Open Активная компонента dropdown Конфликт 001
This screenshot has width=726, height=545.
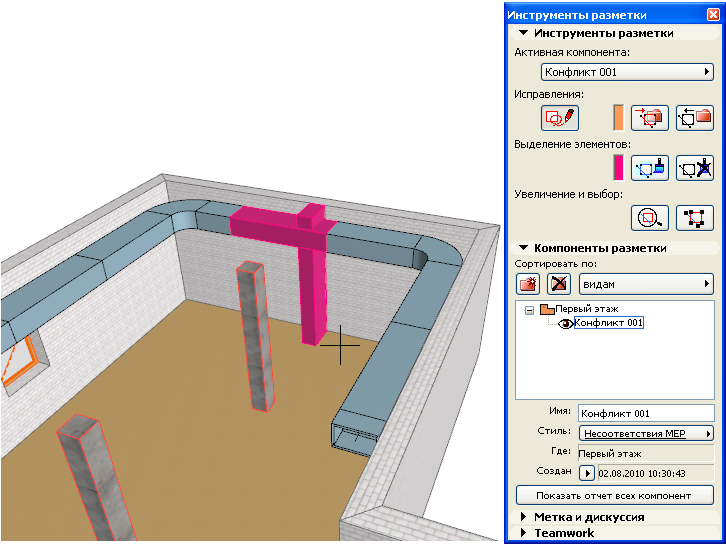click(x=627, y=72)
